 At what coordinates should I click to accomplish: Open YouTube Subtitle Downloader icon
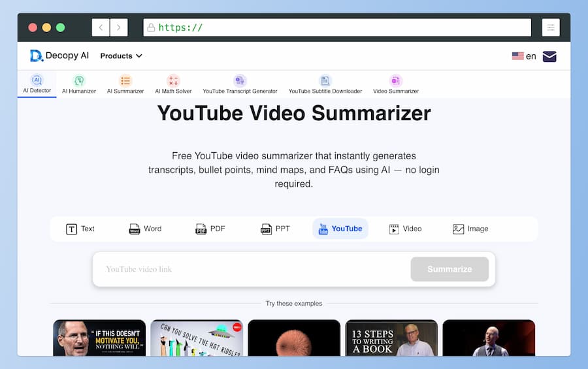(x=325, y=81)
